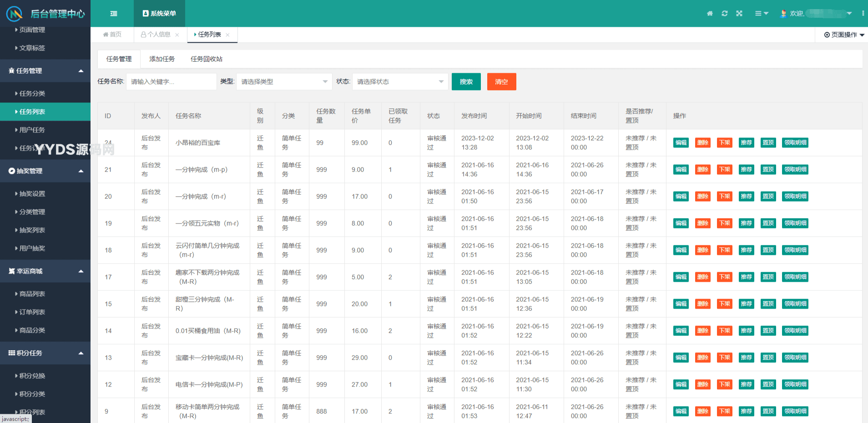Open the 系统菜单 top menu
The height and width of the screenshot is (423, 868).
pos(159,14)
